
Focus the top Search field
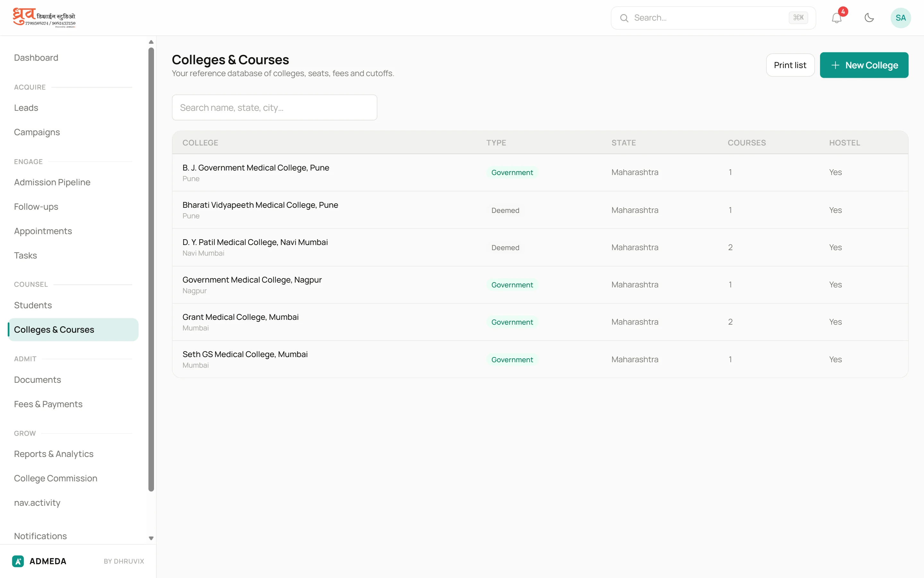pos(713,18)
